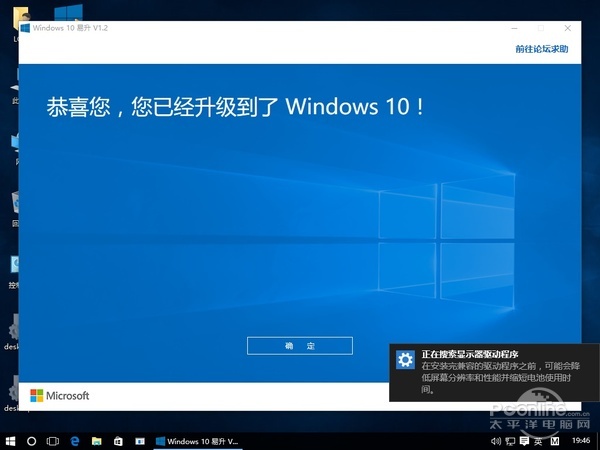The height and width of the screenshot is (450, 600).
Task: Open the Store from the taskbar
Action: [118, 441]
